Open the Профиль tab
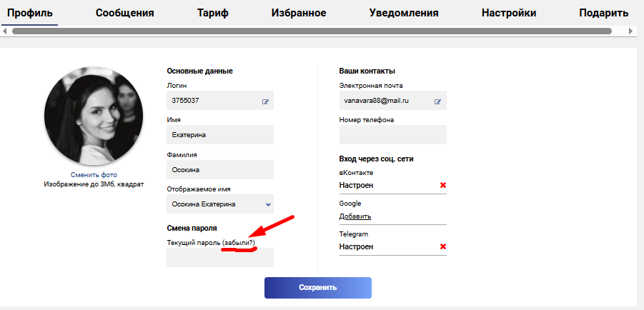 click(30, 13)
